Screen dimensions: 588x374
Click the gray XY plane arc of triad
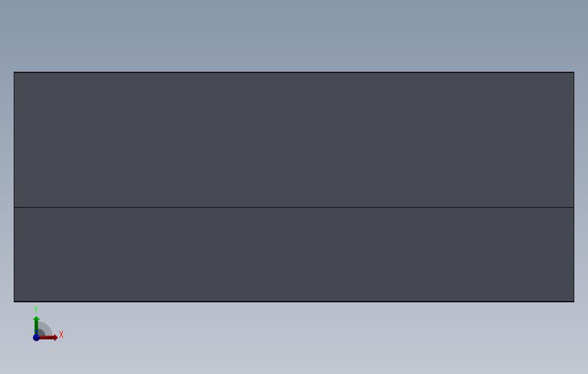click(x=46, y=329)
